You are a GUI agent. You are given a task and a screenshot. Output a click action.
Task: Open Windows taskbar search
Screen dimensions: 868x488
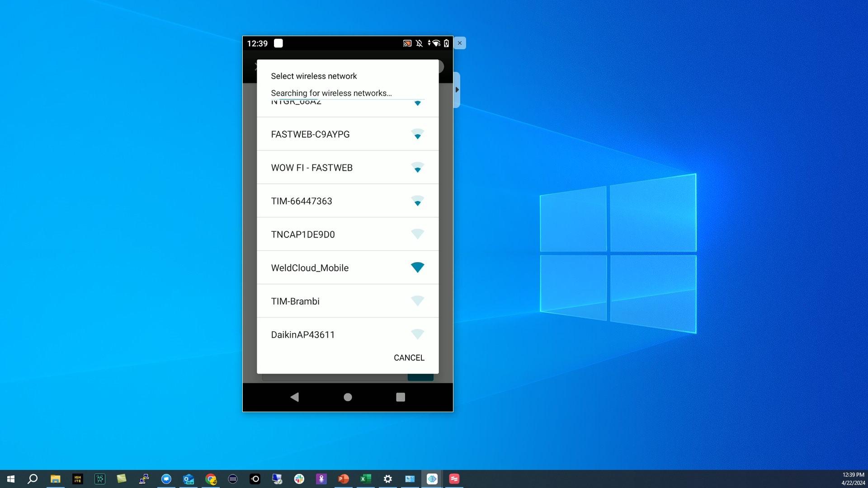click(x=33, y=479)
